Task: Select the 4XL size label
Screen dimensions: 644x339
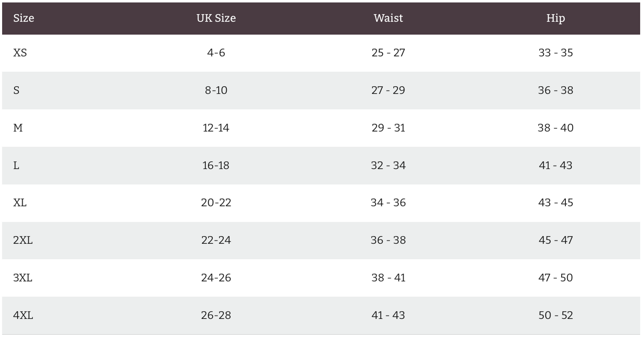Action: [23, 315]
